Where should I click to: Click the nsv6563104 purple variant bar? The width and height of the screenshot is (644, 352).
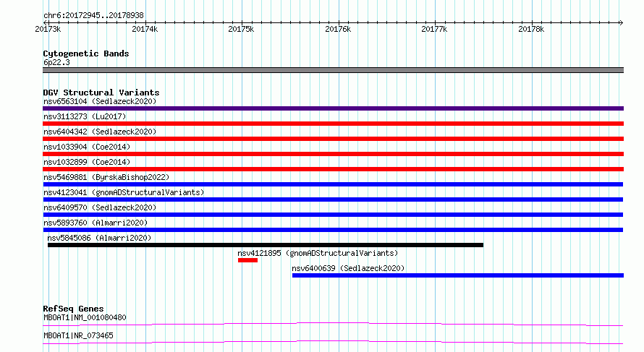[x=333, y=108]
